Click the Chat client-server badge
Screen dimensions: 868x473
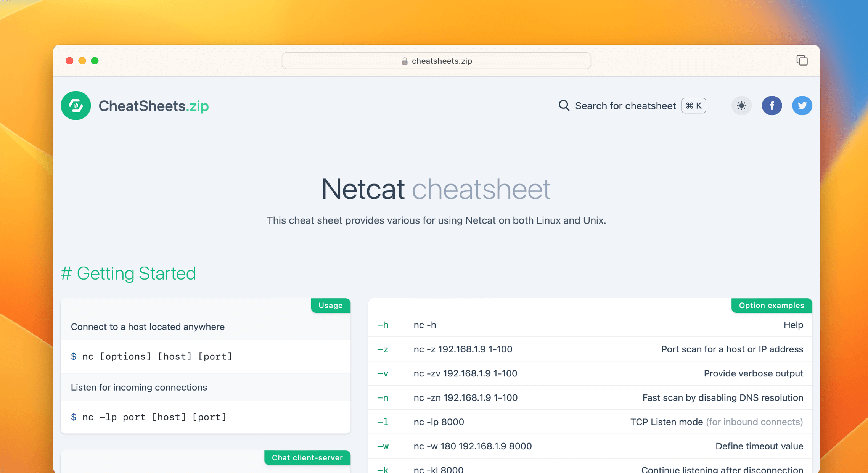307,458
